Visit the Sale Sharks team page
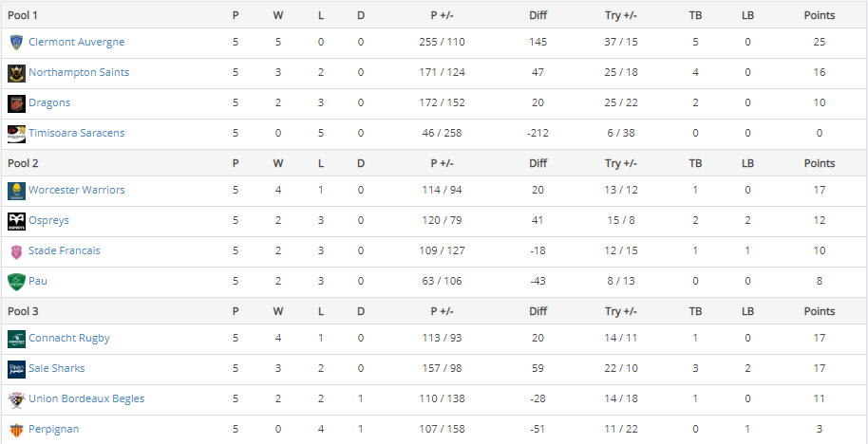The height and width of the screenshot is (444, 868). click(x=57, y=369)
